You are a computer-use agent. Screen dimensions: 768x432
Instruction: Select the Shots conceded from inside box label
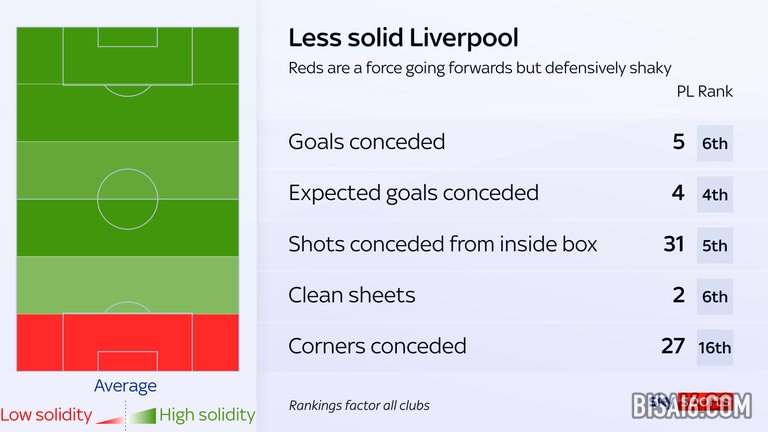point(442,244)
